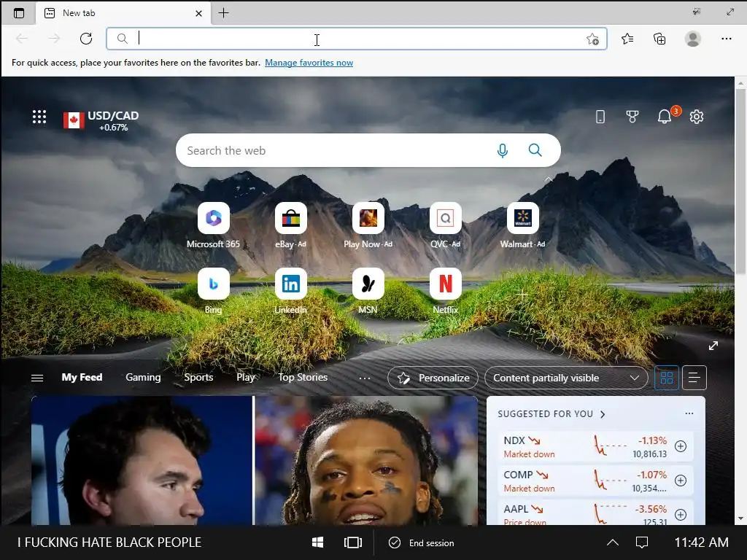Screen dimensions: 747x560
Task: Open the Windows Start button
Action: pos(318,542)
